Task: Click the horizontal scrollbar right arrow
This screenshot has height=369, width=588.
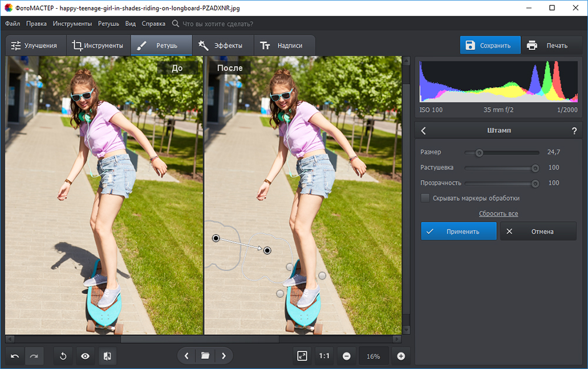Action: click(397, 339)
